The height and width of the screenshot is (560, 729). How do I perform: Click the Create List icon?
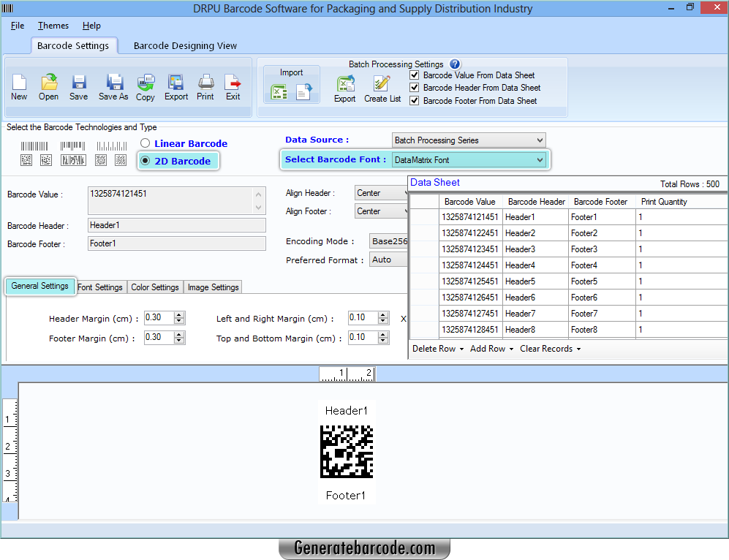(x=382, y=84)
